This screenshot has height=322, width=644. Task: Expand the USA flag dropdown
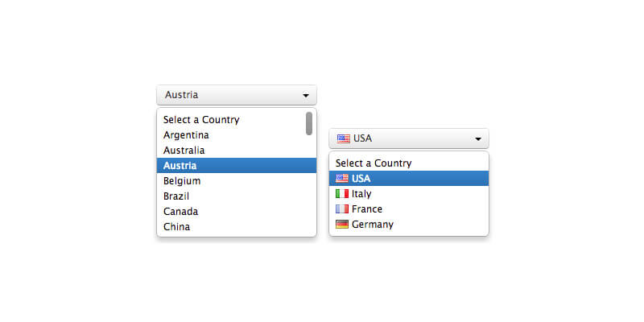point(409,138)
